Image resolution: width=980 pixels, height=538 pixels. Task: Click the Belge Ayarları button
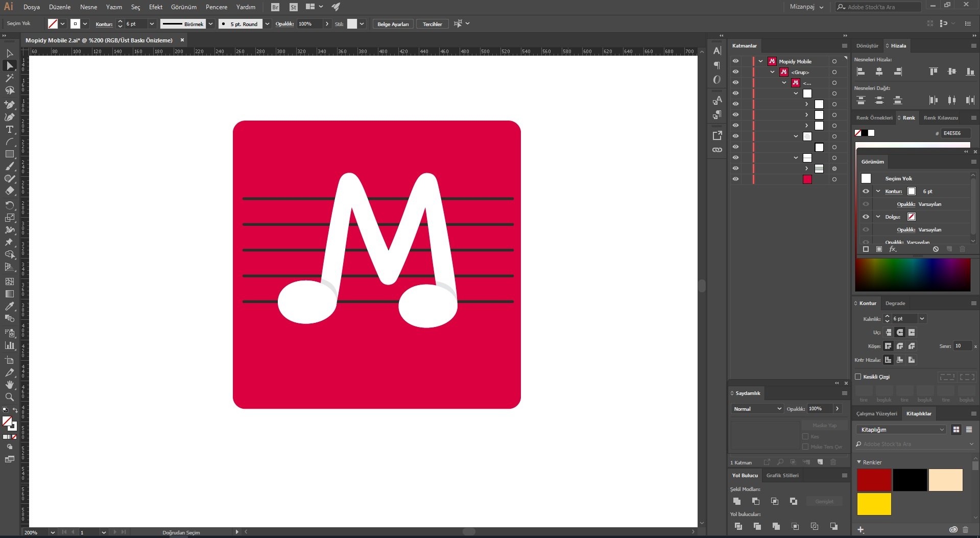[393, 24]
